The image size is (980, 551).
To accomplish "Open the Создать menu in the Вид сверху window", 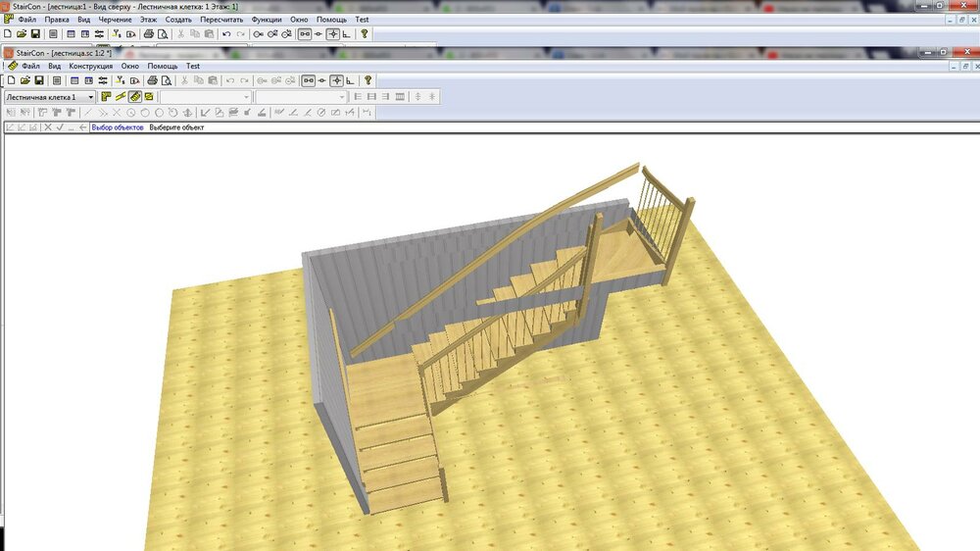I will coord(178,20).
